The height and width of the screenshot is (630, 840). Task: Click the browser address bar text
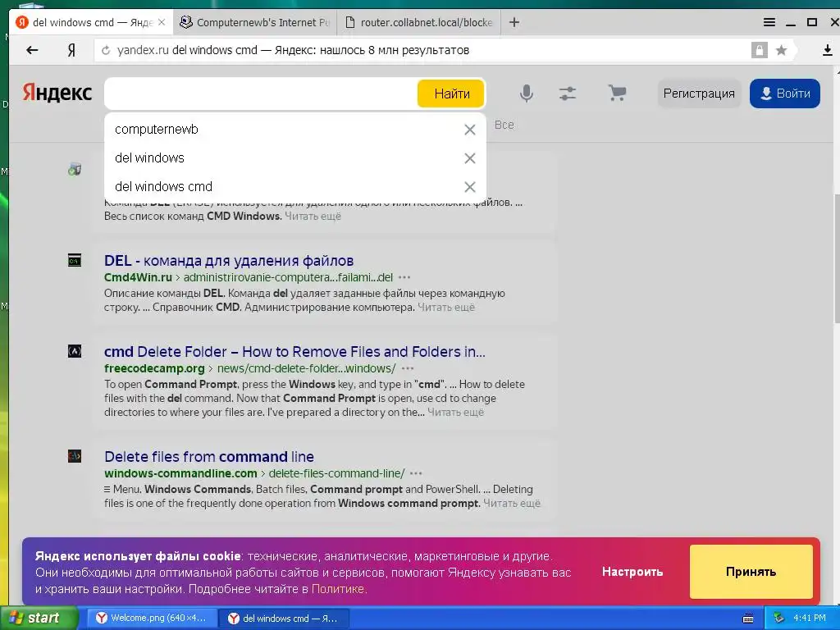(x=293, y=50)
